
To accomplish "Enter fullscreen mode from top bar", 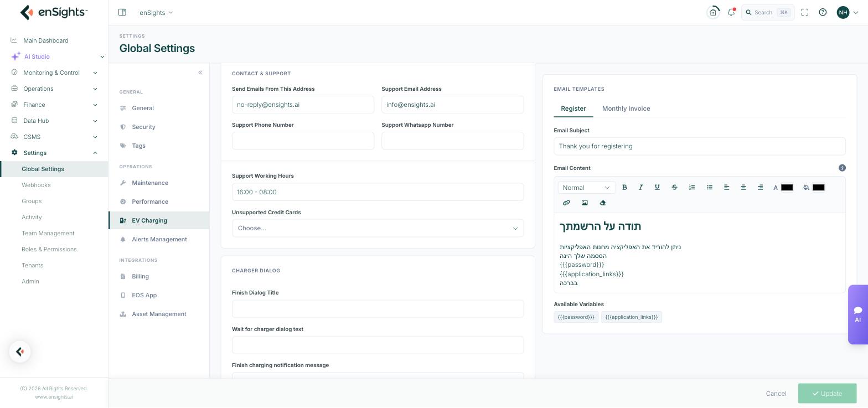I will click(805, 12).
